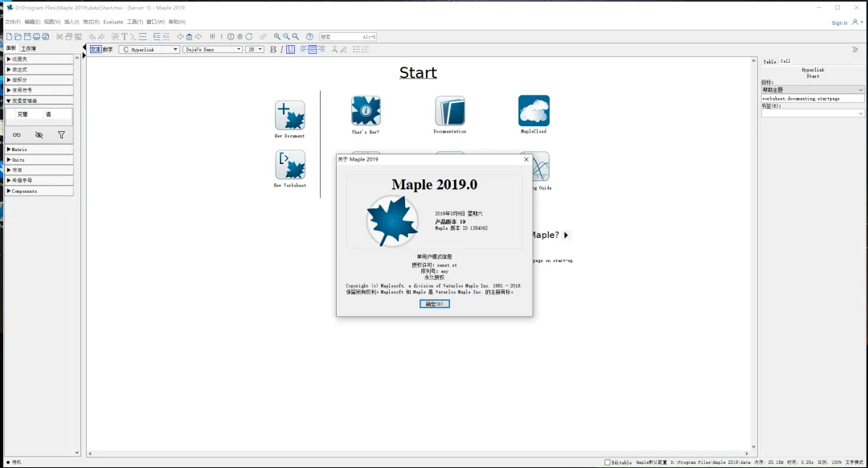Image resolution: width=868 pixels, height=468 pixels.
Task: Redo the last action
Action: tap(101, 36)
